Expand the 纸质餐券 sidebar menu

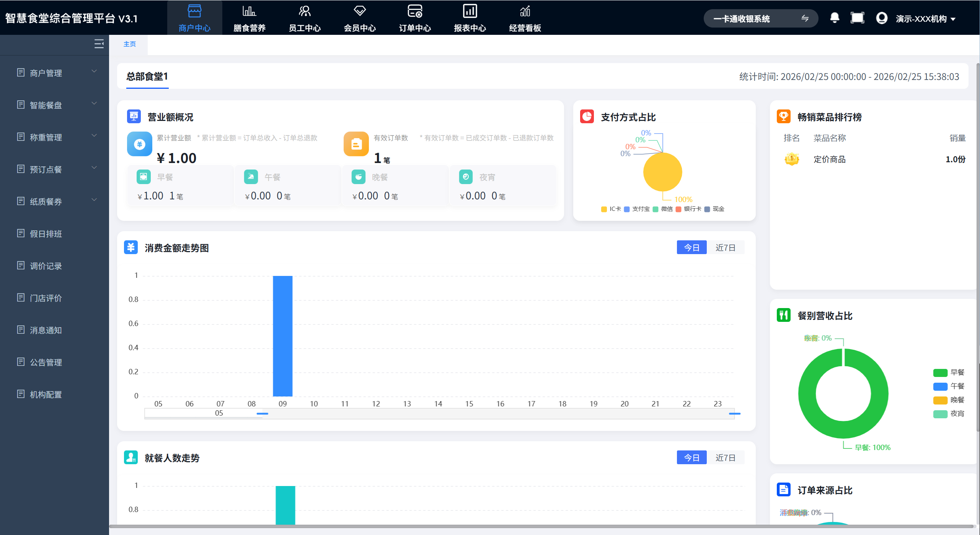(x=54, y=201)
